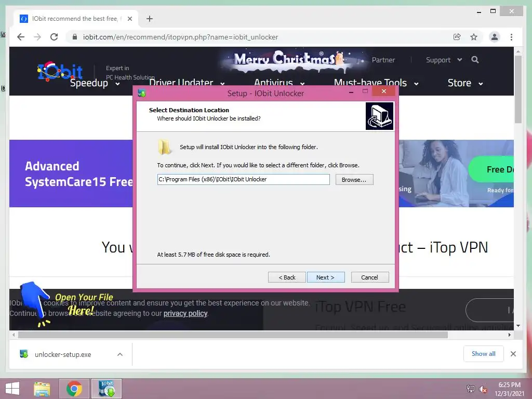The image size is (532, 399).
Task: Open a new Chrome tab
Action: [150, 19]
